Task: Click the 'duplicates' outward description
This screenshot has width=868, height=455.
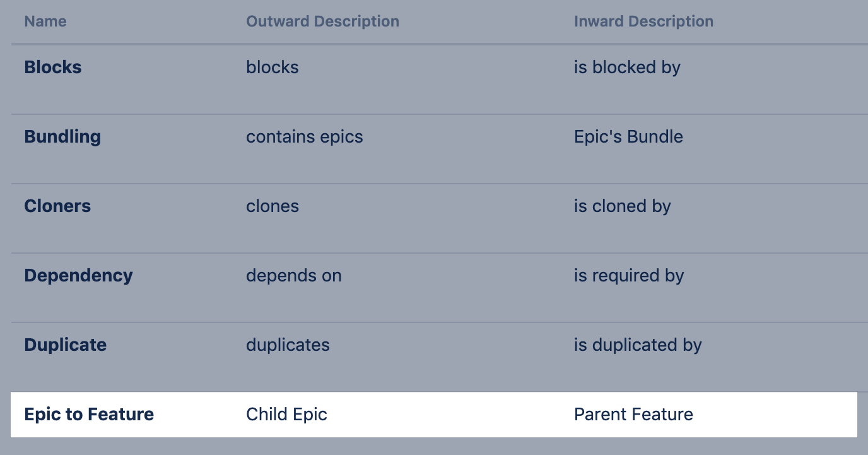Action: (288, 345)
